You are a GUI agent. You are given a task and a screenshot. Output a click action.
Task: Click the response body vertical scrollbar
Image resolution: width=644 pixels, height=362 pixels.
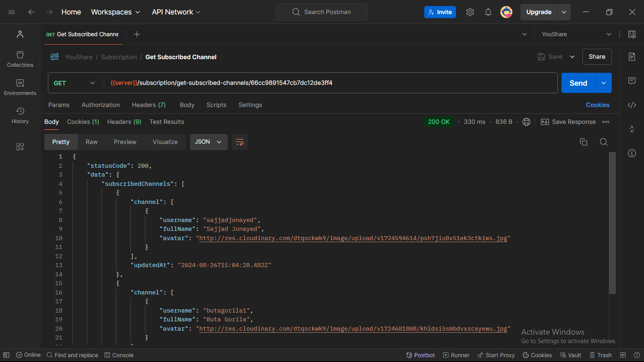tap(612, 223)
